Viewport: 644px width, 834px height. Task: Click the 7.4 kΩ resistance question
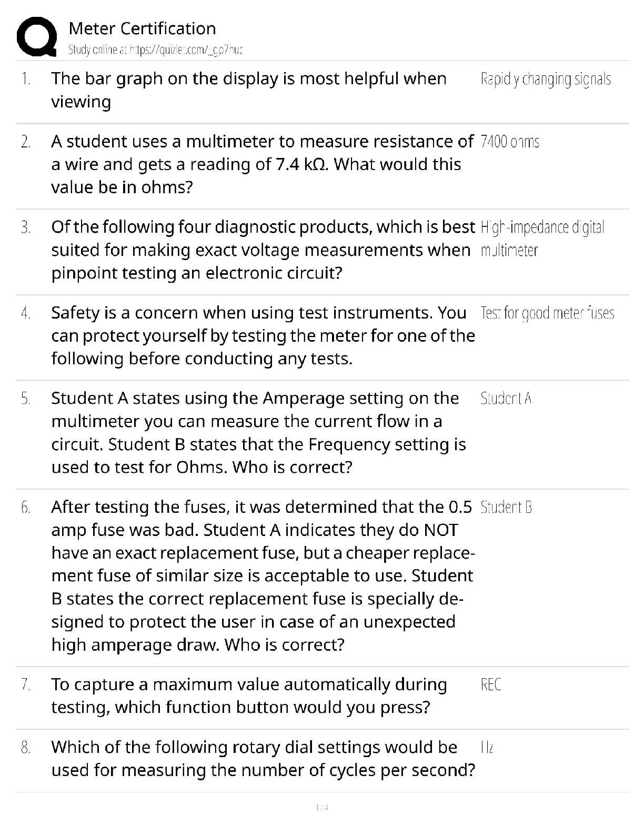pyautogui.click(x=261, y=164)
